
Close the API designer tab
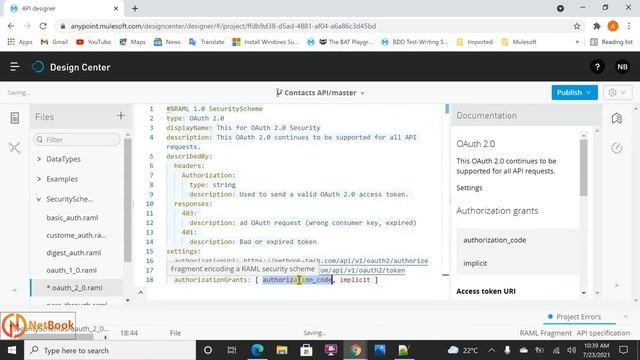pos(116,8)
